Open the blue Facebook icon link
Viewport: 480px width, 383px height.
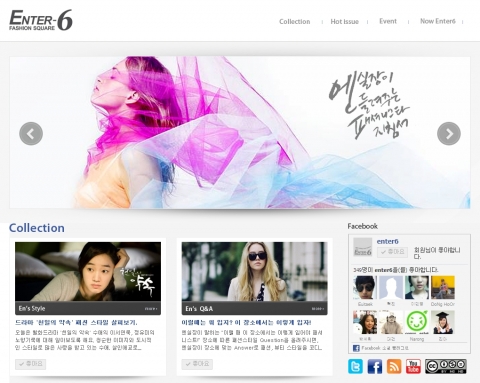tap(375, 366)
